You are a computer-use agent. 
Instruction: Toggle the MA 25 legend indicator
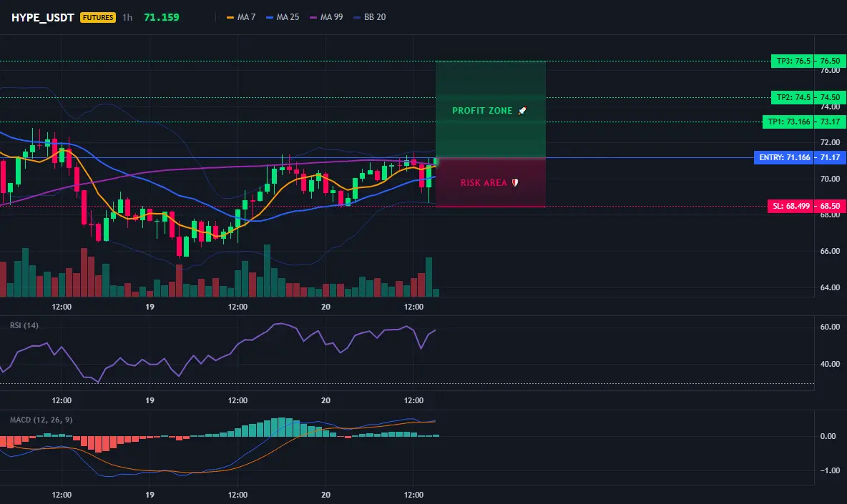[283, 17]
